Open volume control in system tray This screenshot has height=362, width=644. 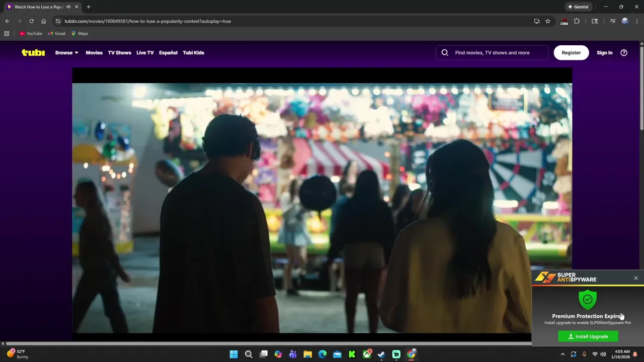coord(603,354)
